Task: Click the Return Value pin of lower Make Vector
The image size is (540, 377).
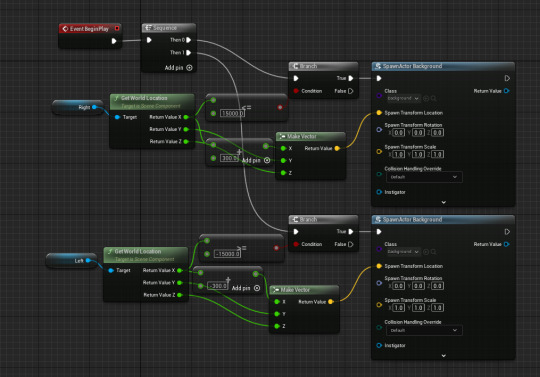Action: pos(331,302)
